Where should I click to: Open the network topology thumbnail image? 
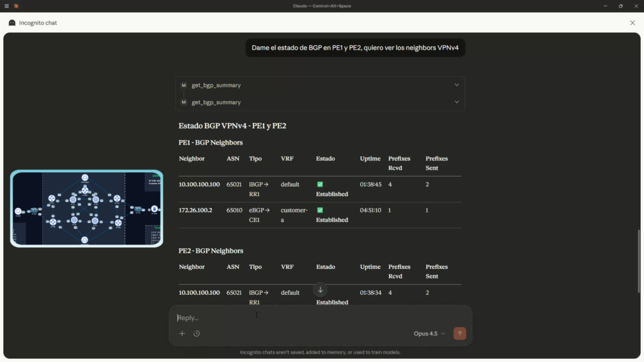pyautogui.click(x=87, y=208)
